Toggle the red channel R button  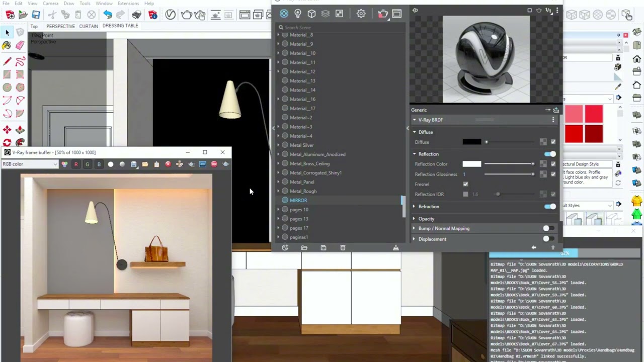[x=76, y=164]
